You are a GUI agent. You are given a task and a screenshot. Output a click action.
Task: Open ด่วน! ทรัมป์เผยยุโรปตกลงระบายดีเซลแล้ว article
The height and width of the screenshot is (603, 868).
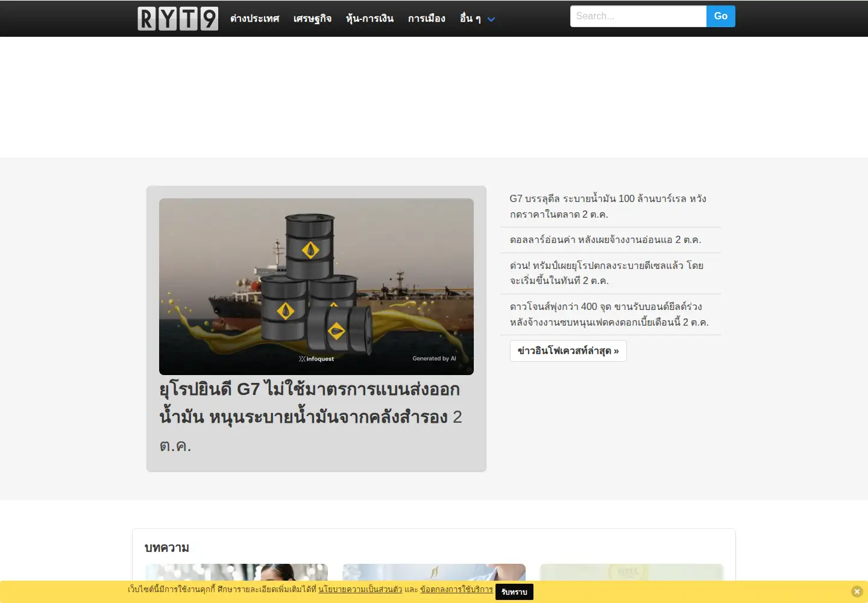[x=607, y=273]
